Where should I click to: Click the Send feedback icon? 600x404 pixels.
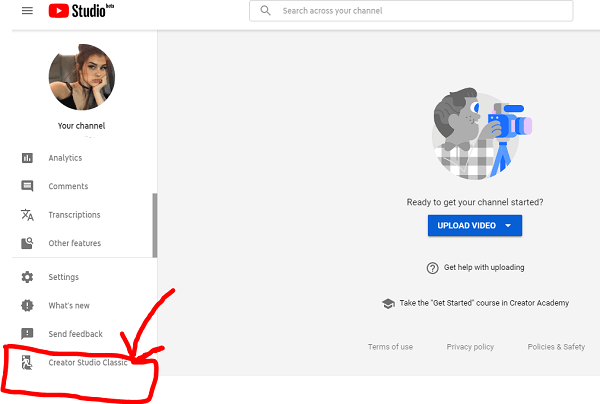click(x=27, y=334)
